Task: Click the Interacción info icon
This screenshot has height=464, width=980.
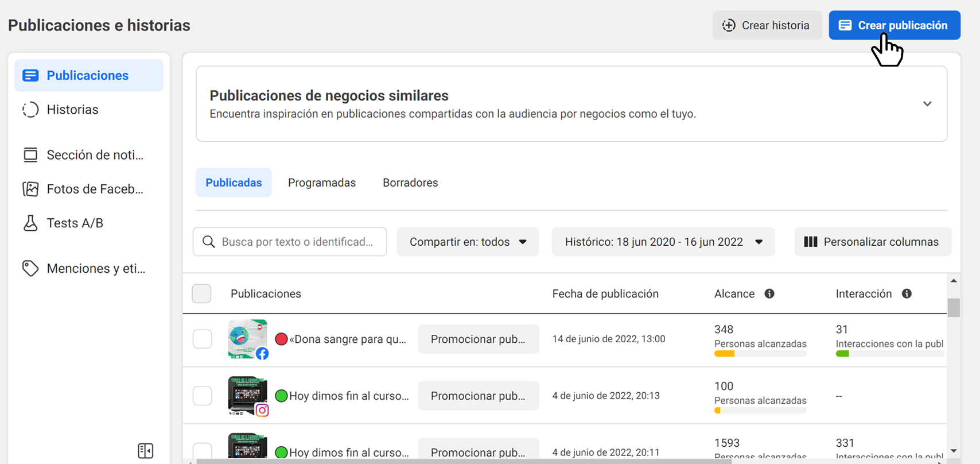Action: point(907,293)
